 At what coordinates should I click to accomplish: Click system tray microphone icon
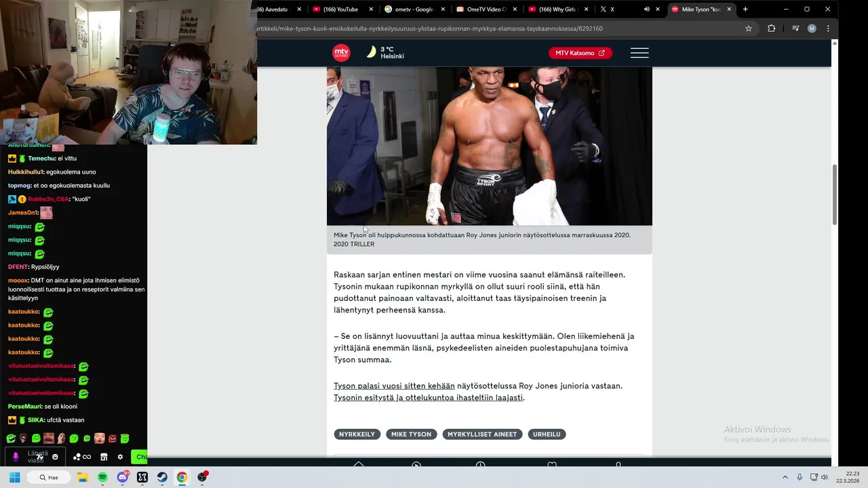pos(800,477)
